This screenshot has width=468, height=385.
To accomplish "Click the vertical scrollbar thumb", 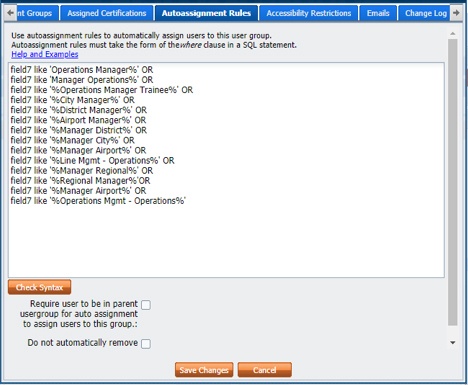I will (453, 182).
